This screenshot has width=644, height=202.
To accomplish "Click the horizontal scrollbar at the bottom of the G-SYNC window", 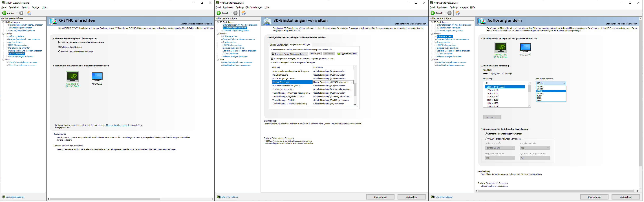I will [105, 199].
